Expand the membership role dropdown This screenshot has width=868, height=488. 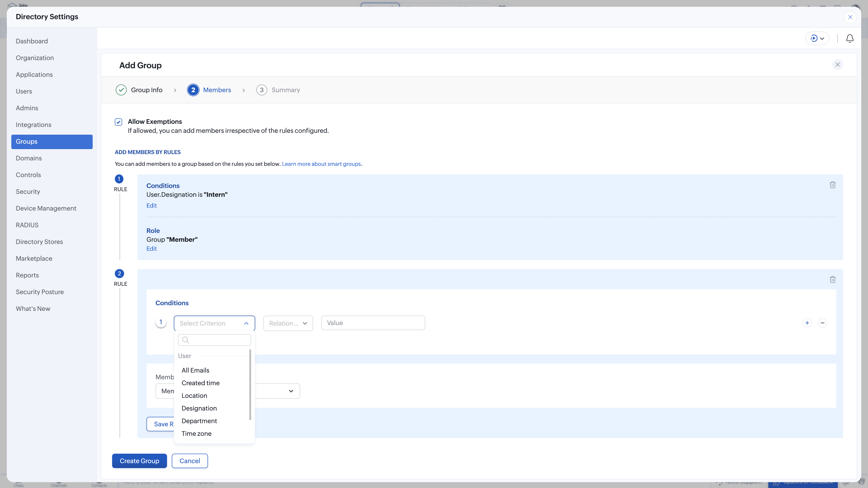(291, 391)
